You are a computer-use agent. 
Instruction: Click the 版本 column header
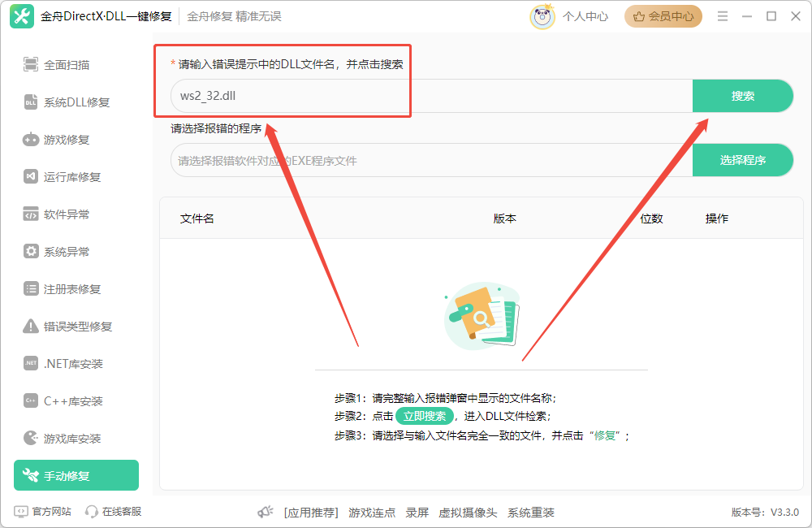pyautogui.click(x=504, y=219)
